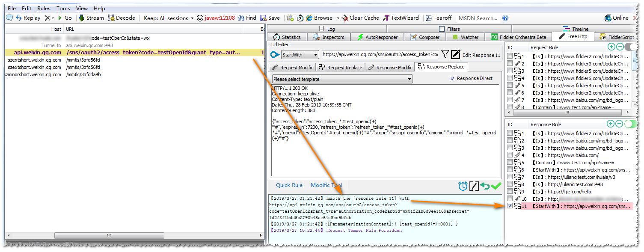Click the blue help icon

click(x=505, y=18)
